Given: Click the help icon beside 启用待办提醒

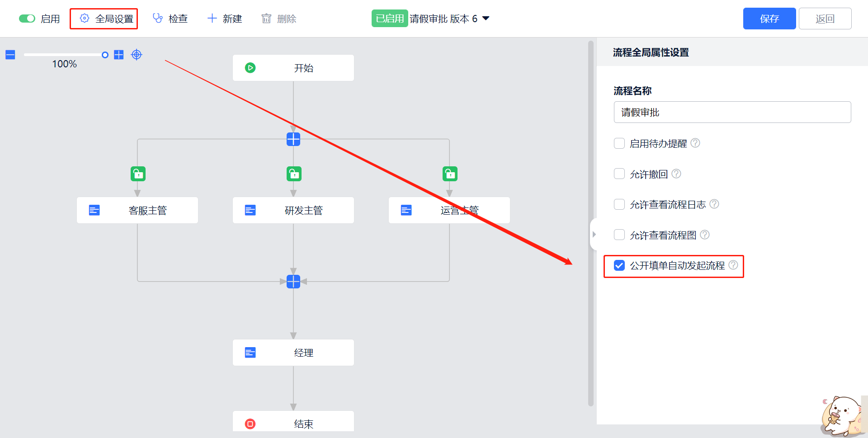Looking at the screenshot, I should 695,143.
